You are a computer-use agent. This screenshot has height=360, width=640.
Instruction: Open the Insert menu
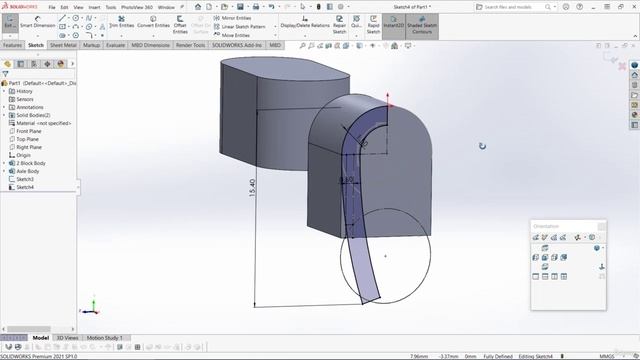click(x=94, y=7)
